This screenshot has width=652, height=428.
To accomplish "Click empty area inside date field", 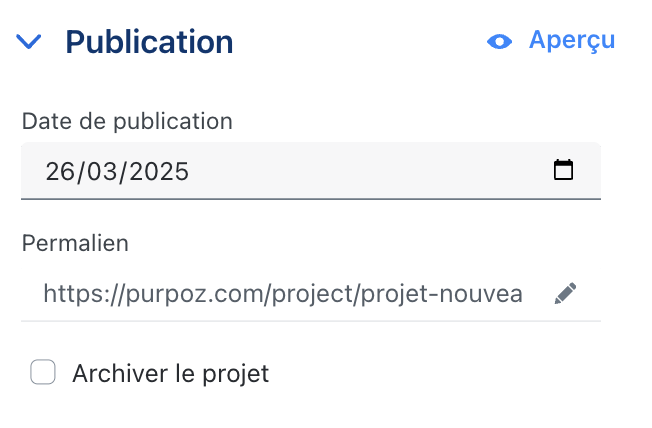I will click(x=366, y=171).
